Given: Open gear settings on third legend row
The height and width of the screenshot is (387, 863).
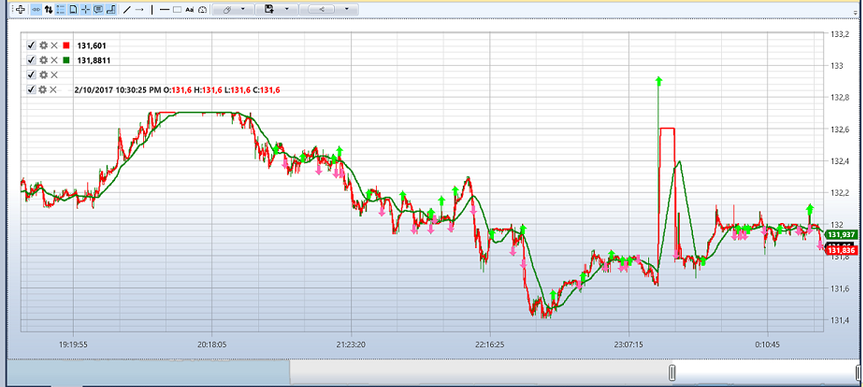Looking at the screenshot, I should pyautogui.click(x=43, y=75).
